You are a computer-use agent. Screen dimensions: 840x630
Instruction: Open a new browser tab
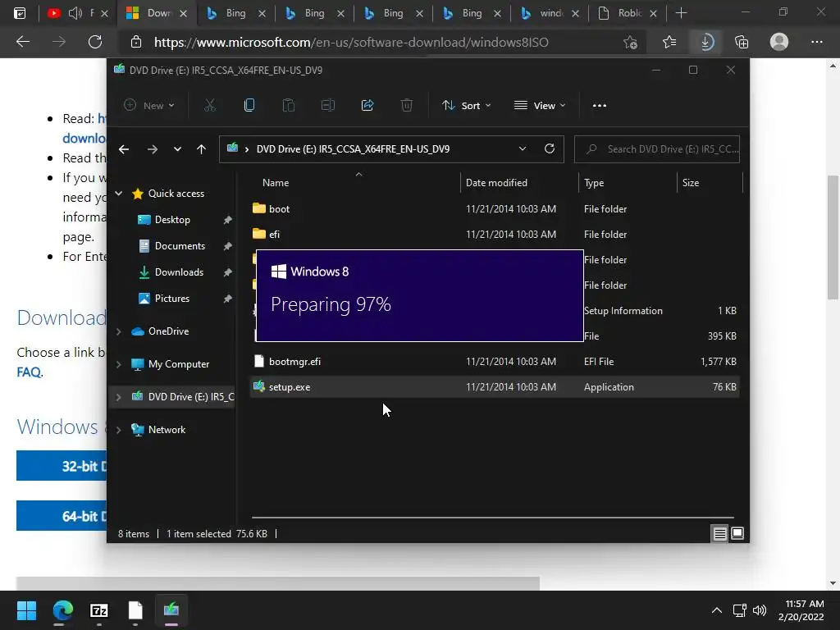(x=681, y=13)
